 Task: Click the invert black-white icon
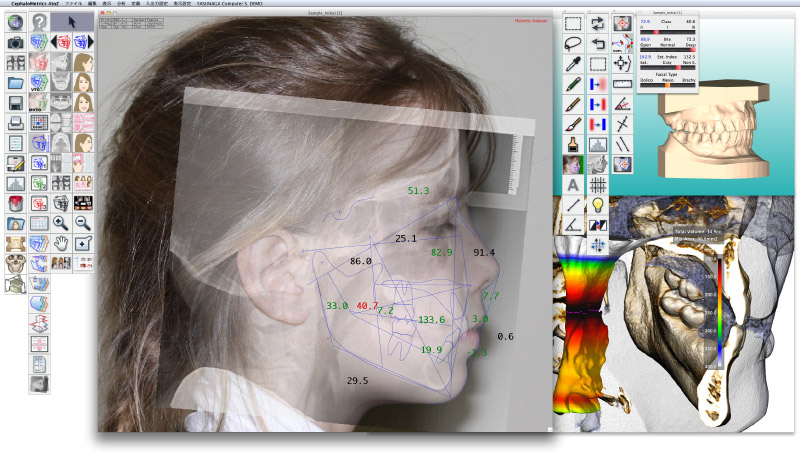[x=597, y=225]
